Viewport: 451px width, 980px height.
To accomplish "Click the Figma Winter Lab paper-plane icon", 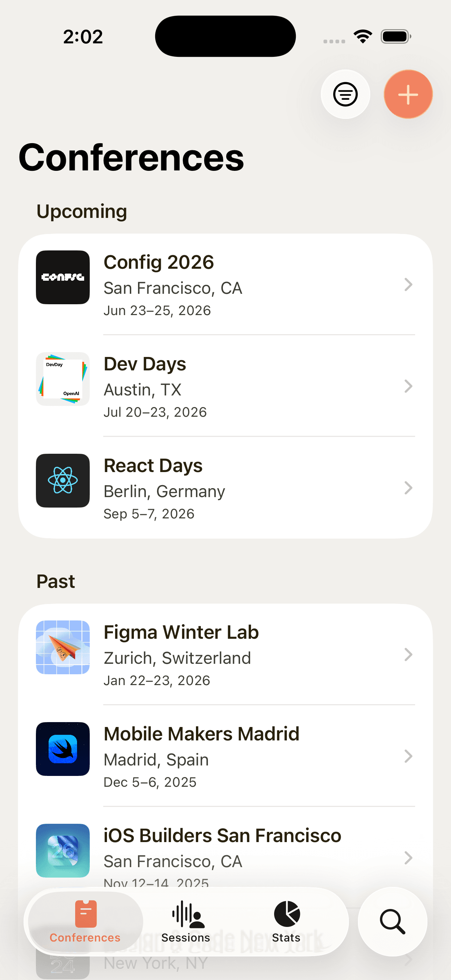I will (63, 647).
